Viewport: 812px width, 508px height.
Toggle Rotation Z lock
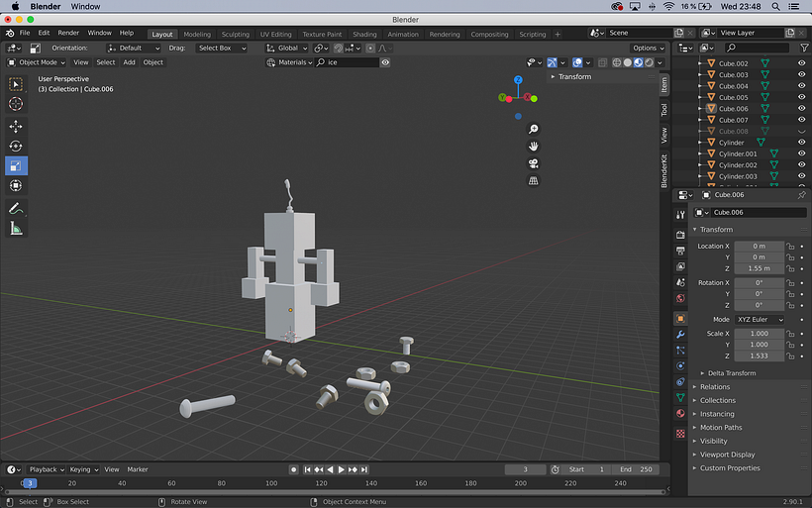pyautogui.click(x=790, y=305)
